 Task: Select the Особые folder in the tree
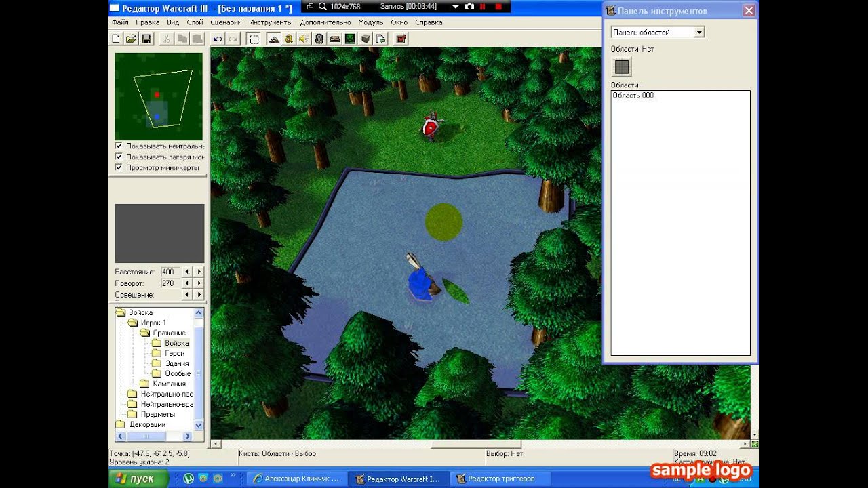(178, 374)
